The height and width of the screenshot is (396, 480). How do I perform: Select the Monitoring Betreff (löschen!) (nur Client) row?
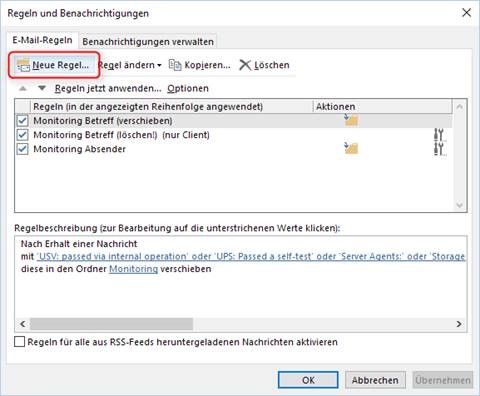(234, 135)
